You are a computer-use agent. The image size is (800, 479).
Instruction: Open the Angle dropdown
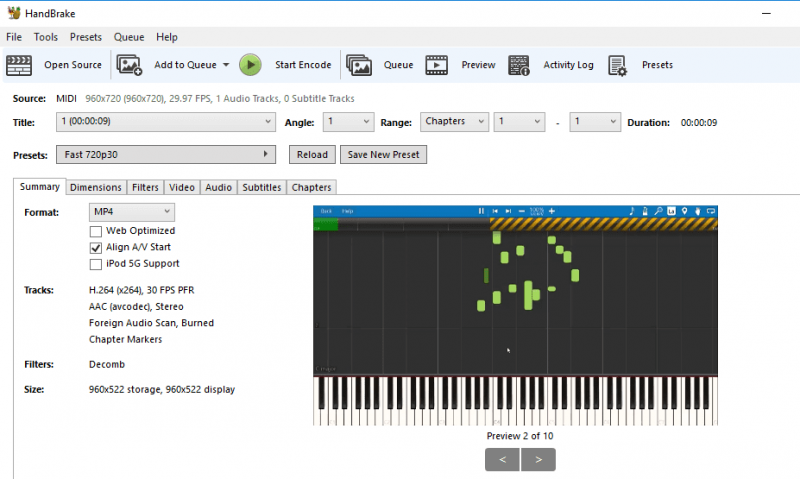pos(348,122)
